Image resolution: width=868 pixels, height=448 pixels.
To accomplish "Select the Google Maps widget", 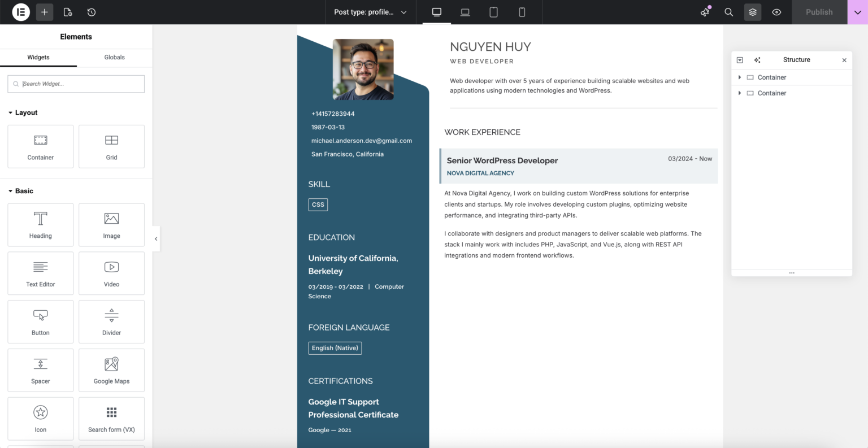I will point(111,370).
